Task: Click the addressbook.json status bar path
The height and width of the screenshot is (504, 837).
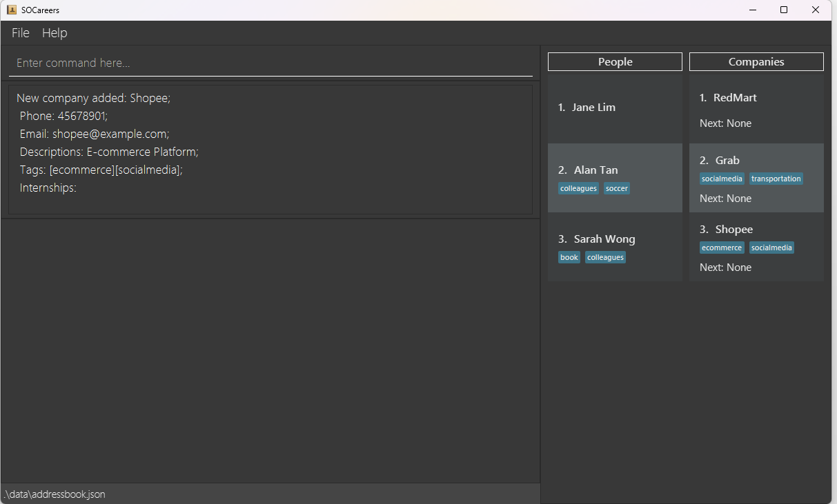Action: tap(55, 494)
